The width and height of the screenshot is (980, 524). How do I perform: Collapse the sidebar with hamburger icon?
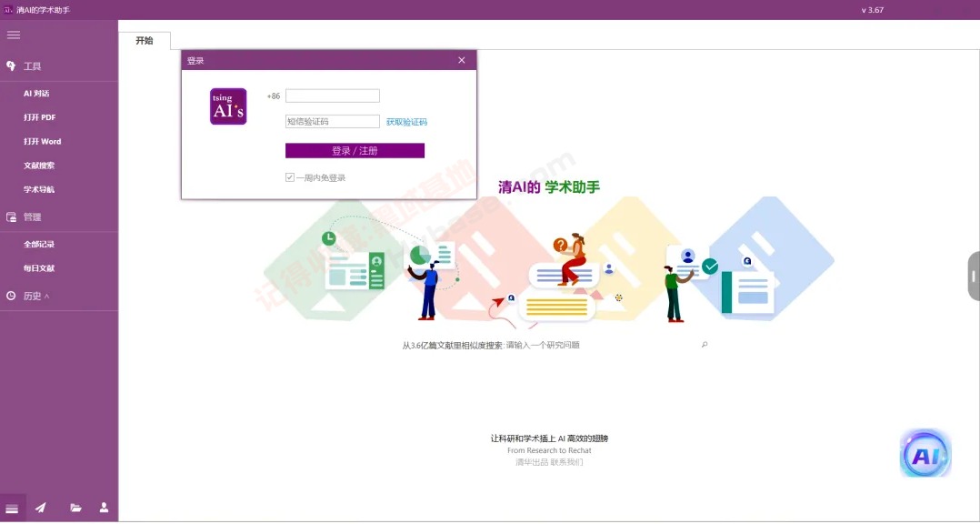pos(13,35)
